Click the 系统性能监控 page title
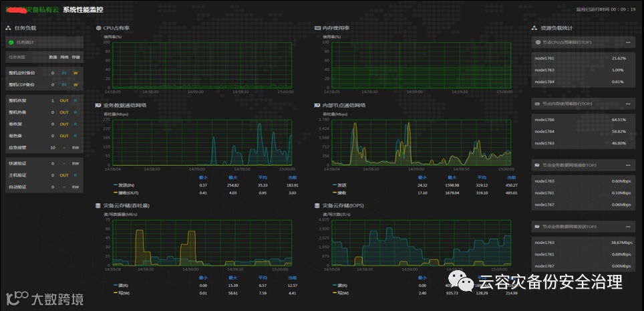This screenshot has height=311, width=644. pos(83,10)
